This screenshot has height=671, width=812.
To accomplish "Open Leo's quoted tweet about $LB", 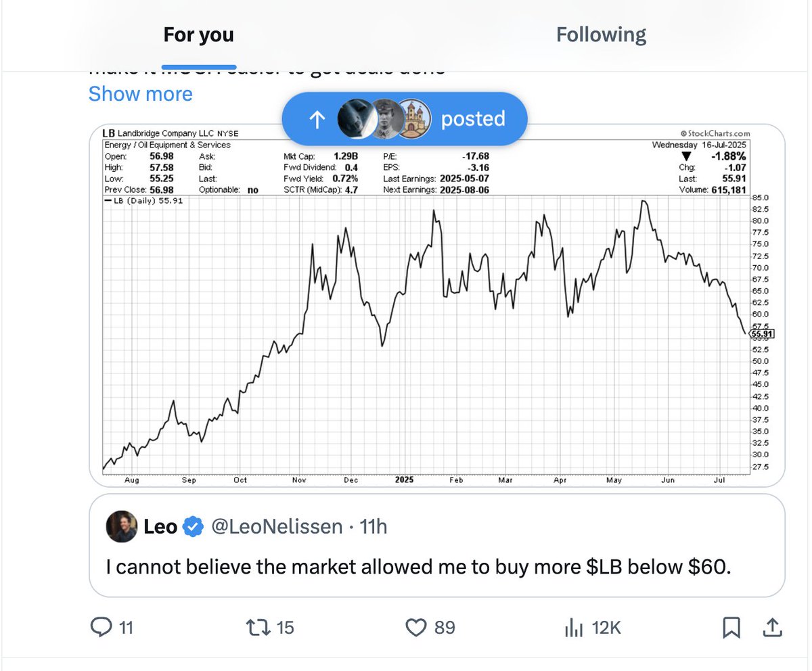I will click(x=437, y=545).
